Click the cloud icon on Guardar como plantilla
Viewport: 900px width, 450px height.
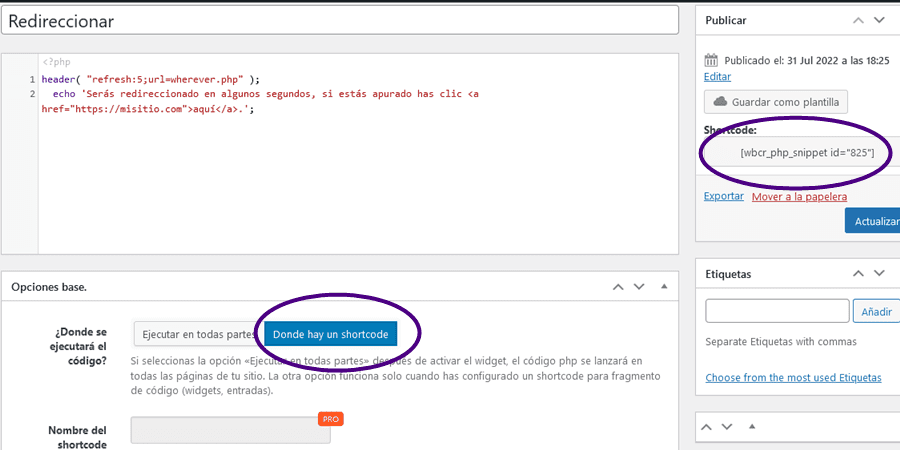720,102
